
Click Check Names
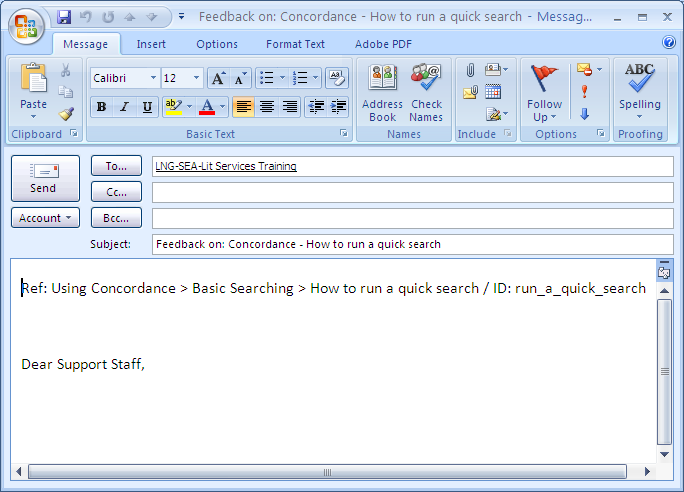pos(426,92)
